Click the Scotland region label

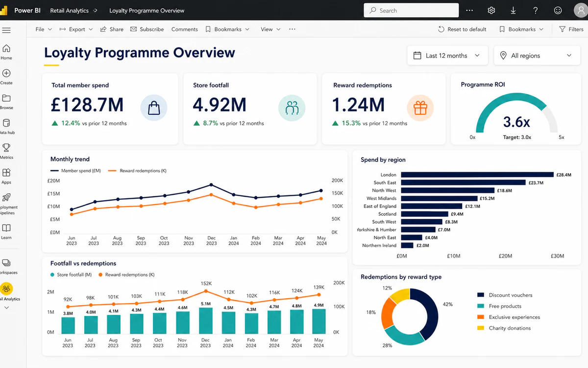(387, 214)
